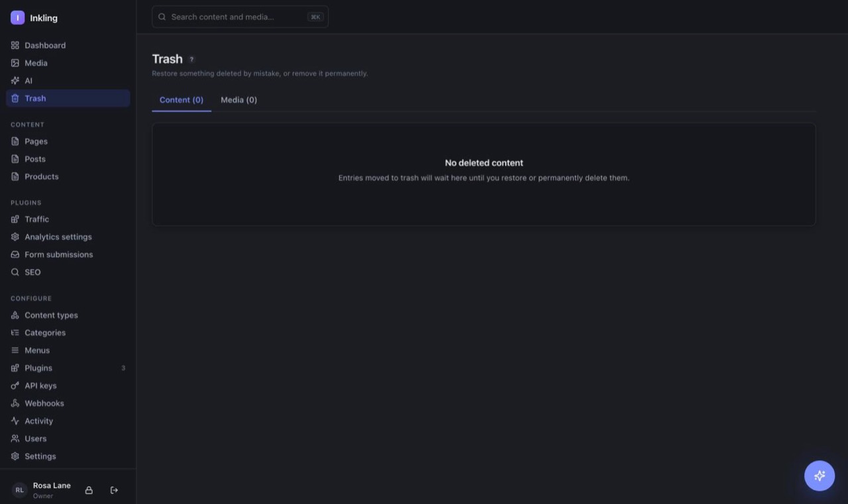Click the 'No deleted content' message
The image size is (848, 504).
pyautogui.click(x=484, y=163)
